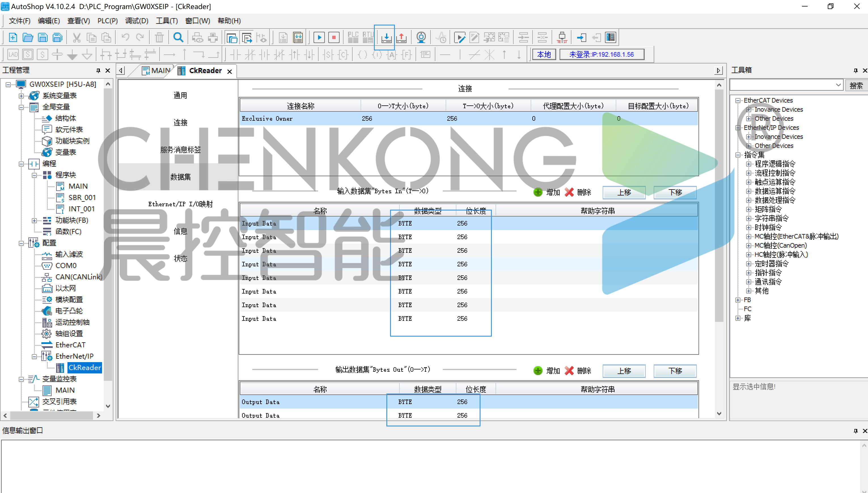
Task: Stop the PLC with the Stop icon
Action: pos(334,38)
